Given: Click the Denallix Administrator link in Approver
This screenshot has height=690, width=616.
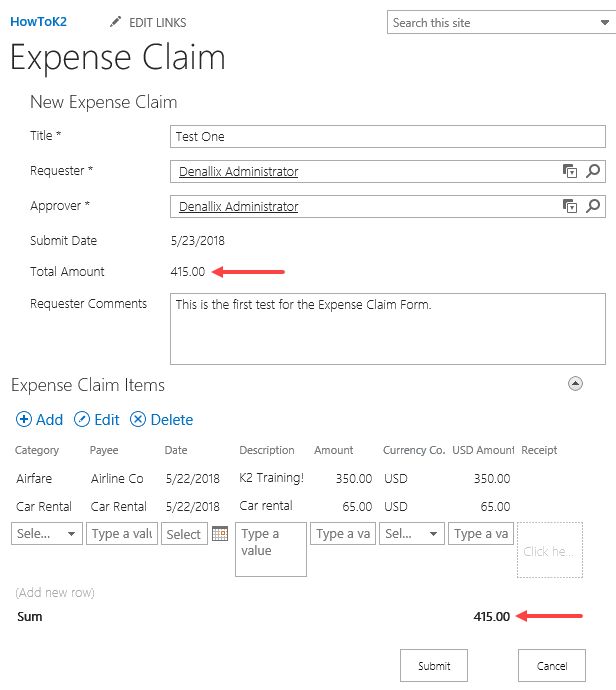Looking at the screenshot, I should point(238,206).
